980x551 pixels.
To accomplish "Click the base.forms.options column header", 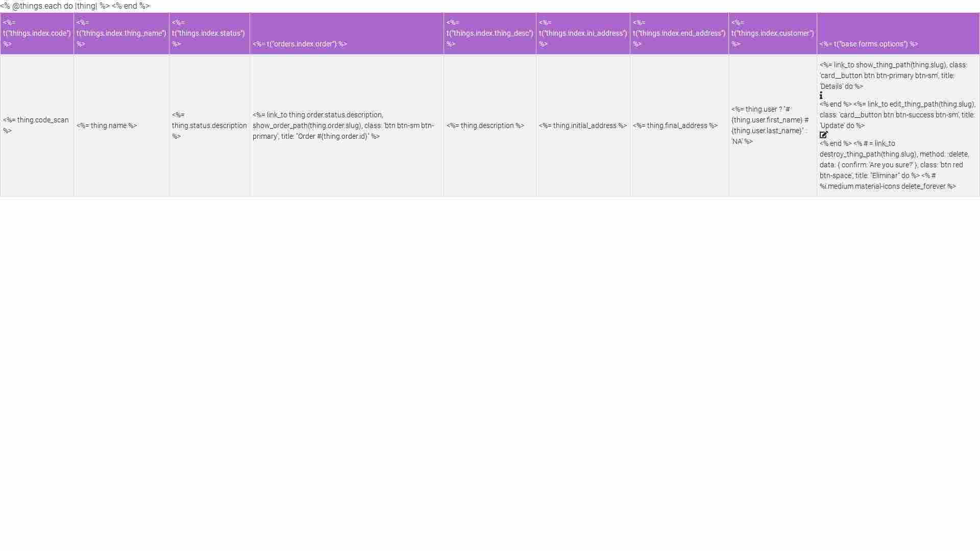I will 868,44.
